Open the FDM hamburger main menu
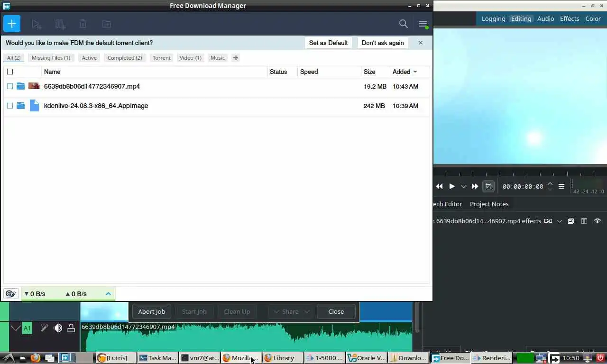The height and width of the screenshot is (364, 607). click(423, 24)
